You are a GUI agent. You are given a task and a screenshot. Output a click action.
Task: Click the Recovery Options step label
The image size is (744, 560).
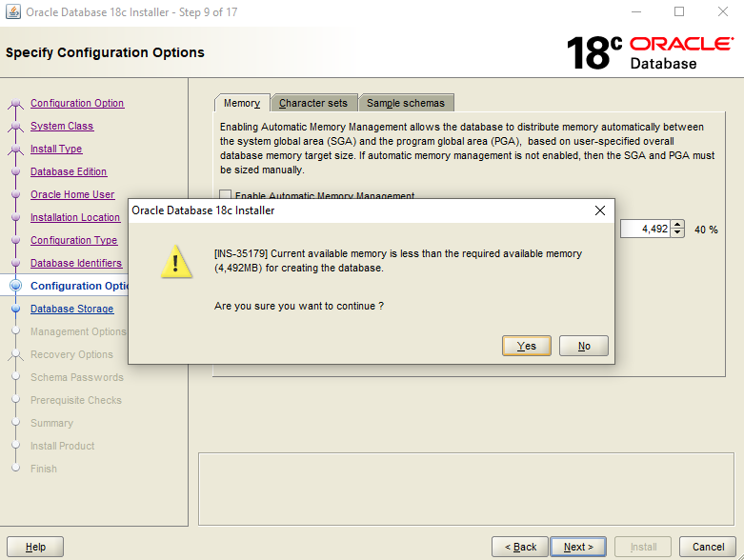[x=71, y=354]
